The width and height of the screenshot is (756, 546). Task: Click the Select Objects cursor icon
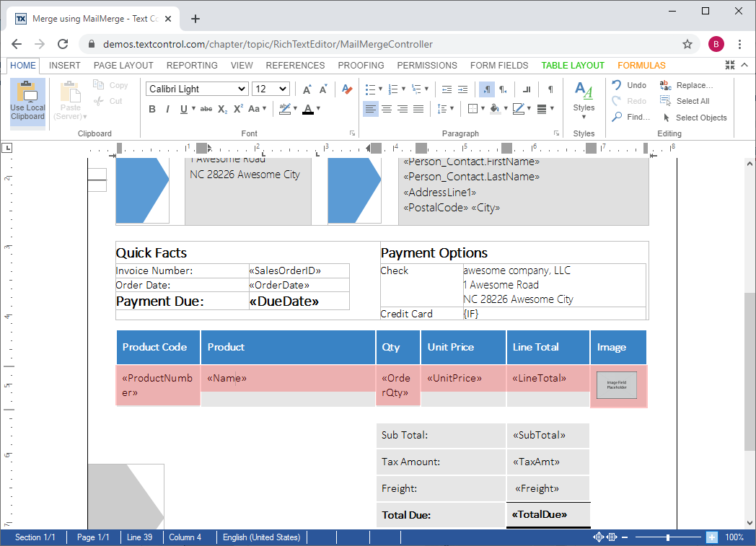667,118
